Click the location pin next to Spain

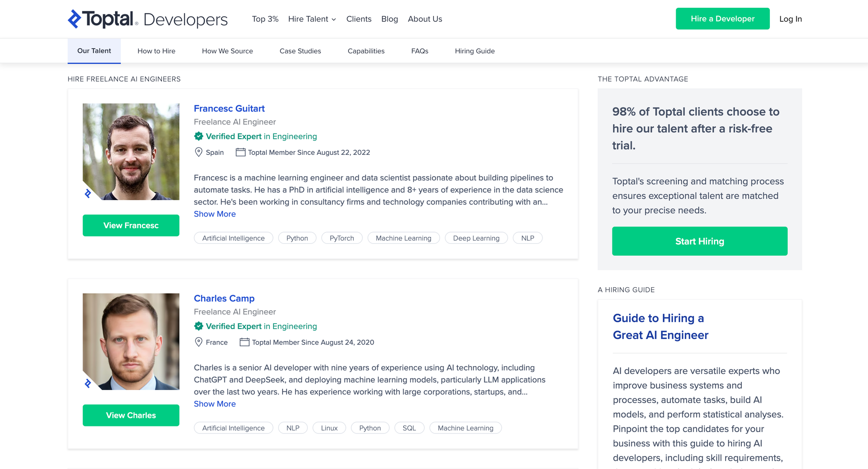pyautogui.click(x=199, y=152)
